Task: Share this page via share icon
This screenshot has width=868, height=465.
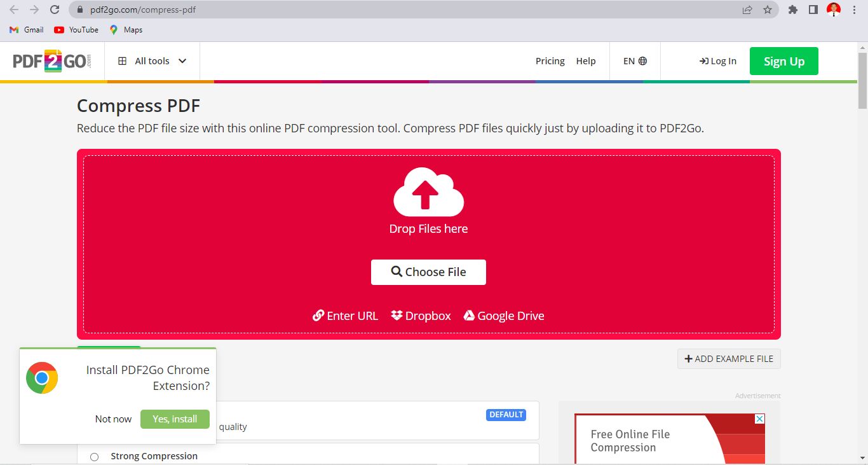Action: click(747, 10)
